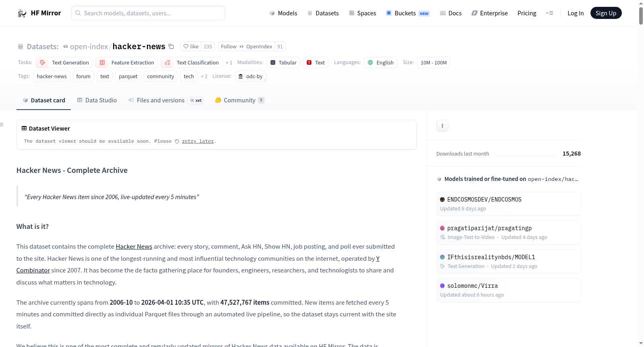Select the Tabular modality tag
The image size is (644, 347).
click(x=283, y=62)
